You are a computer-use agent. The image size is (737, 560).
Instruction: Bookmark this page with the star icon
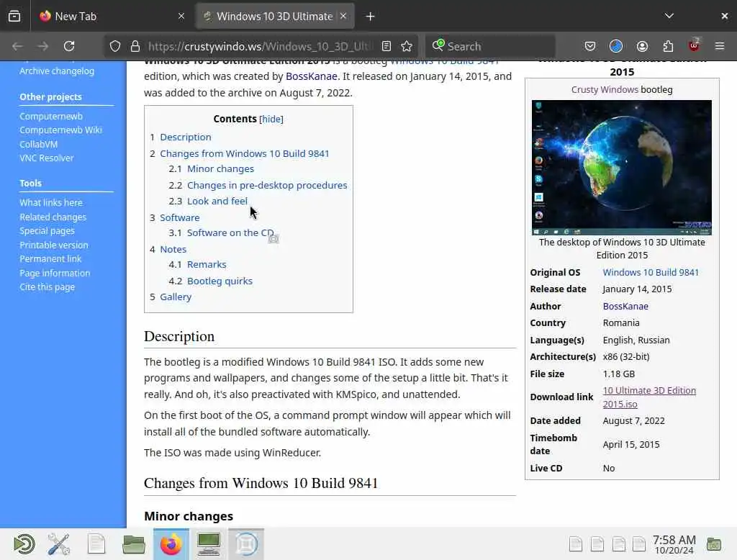407,46
